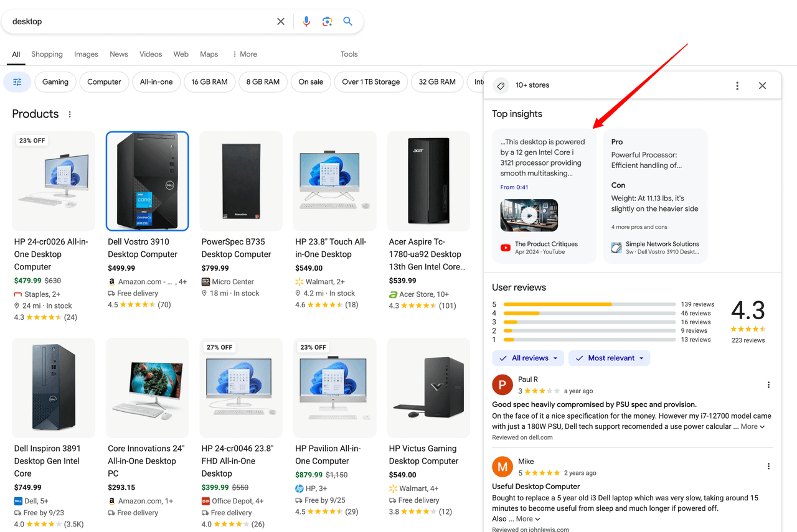The width and height of the screenshot is (797, 532).
Task: Open the HP 24-cr0026 All-in-One product image
Action: (x=54, y=181)
